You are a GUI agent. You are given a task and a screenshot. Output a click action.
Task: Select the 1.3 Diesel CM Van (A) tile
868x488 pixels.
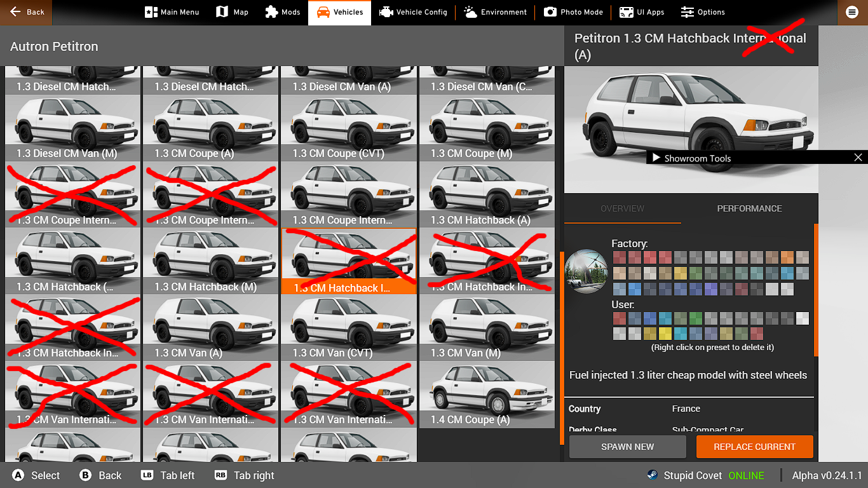pos(349,80)
